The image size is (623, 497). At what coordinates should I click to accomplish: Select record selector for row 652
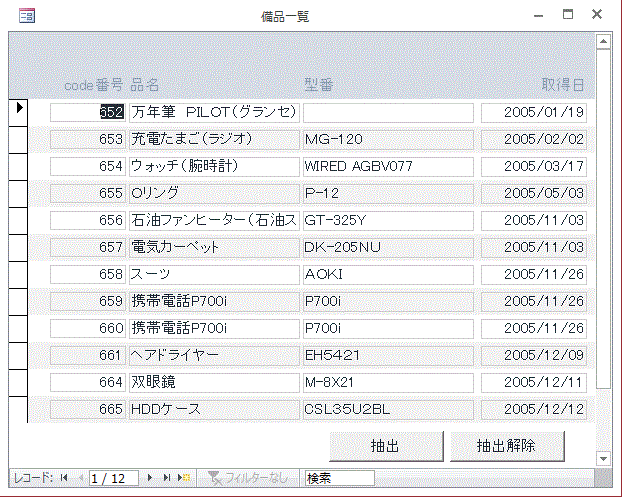click(18, 112)
